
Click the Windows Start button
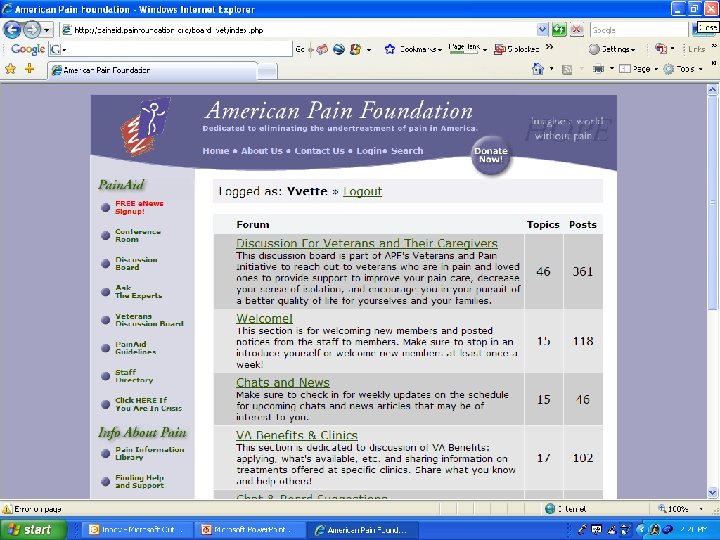(x=31, y=529)
